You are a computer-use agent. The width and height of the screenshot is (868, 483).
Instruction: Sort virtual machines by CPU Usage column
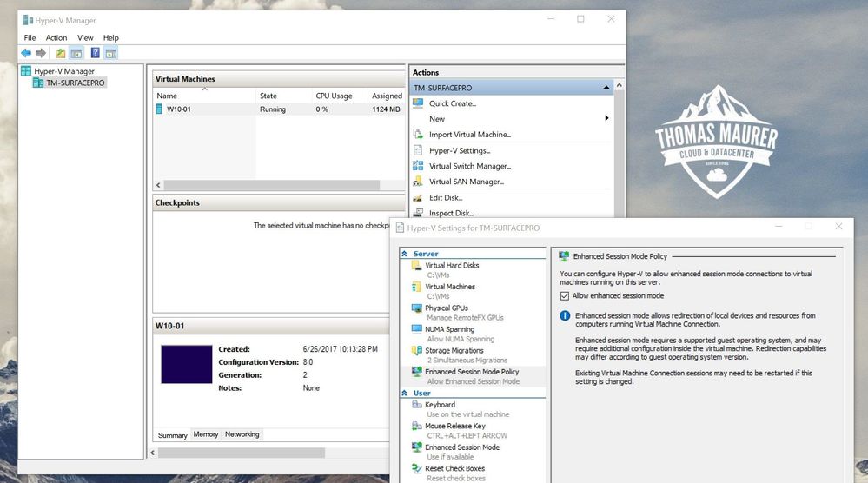(341, 96)
